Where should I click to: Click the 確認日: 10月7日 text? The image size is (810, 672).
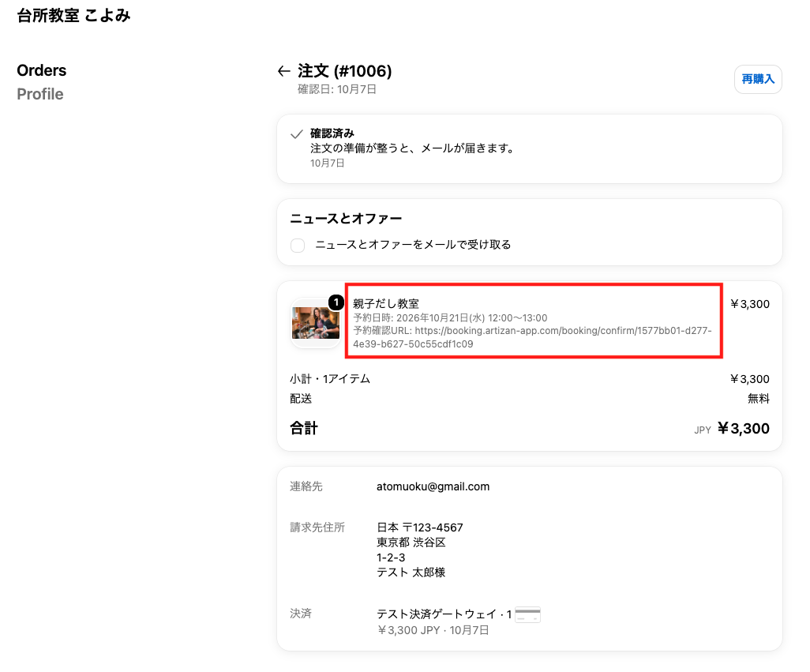337,89
